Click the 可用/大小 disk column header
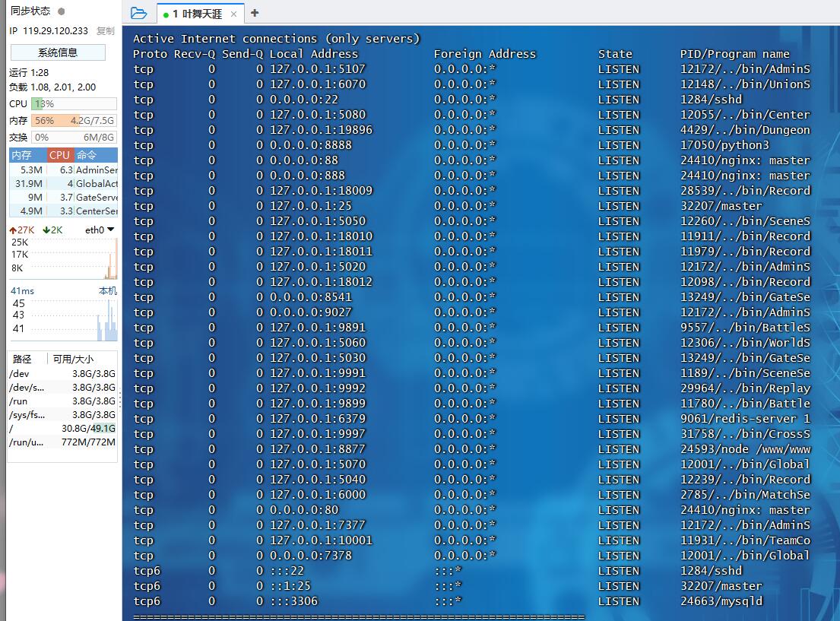840x621 pixels. coord(74,359)
